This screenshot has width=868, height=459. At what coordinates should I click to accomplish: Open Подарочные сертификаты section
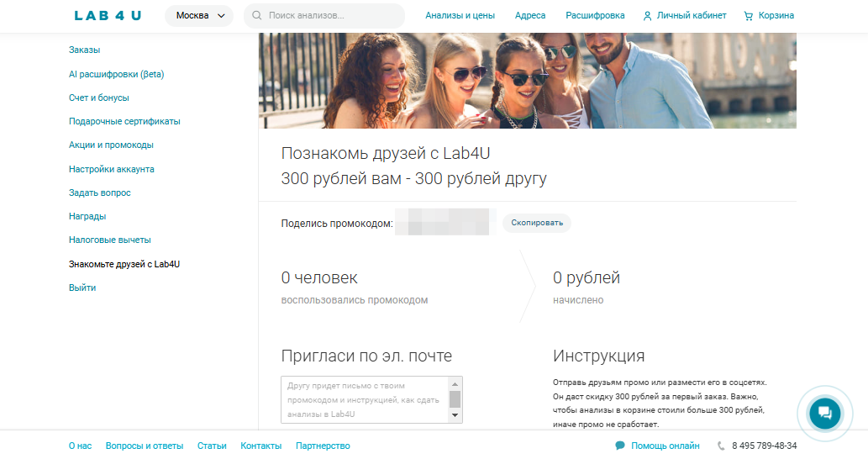pos(124,121)
